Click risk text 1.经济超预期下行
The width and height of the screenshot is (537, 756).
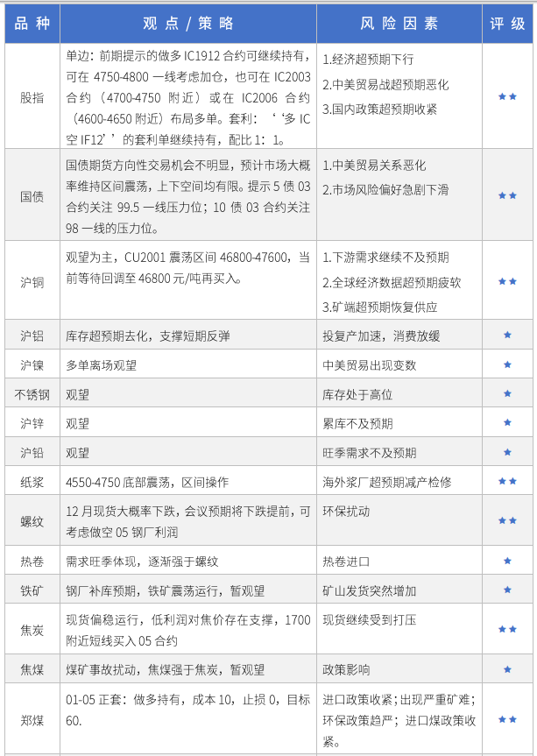tap(368, 60)
